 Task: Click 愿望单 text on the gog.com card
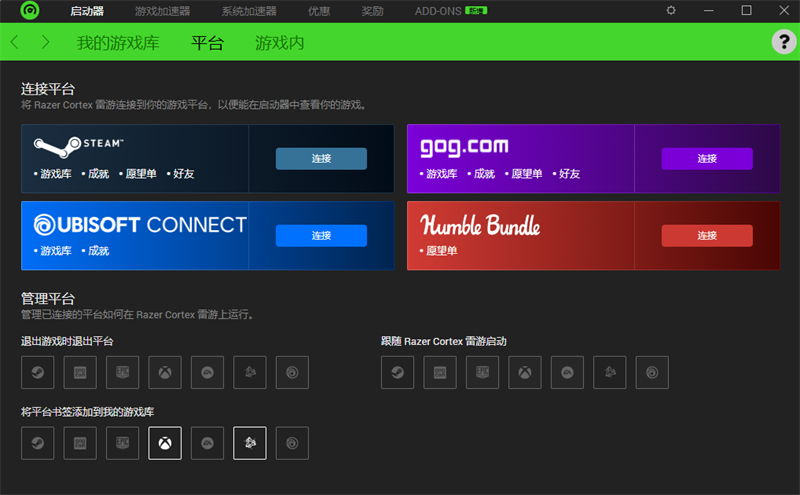pos(527,174)
